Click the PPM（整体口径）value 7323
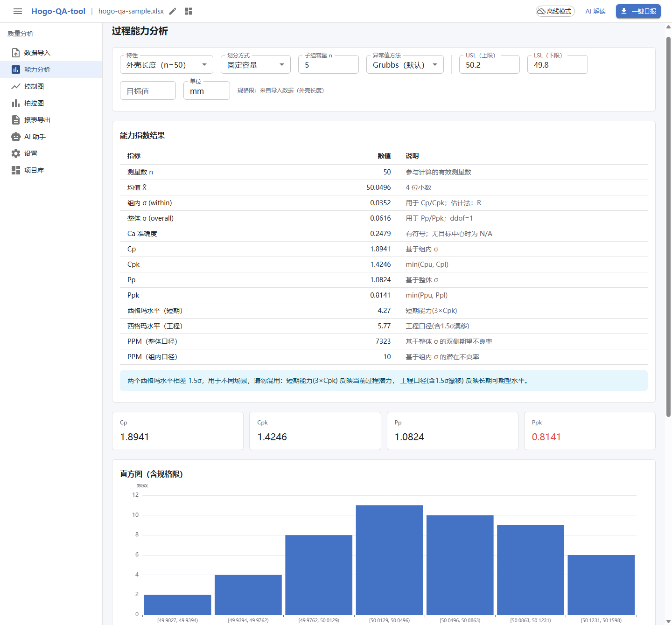The image size is (672, 625). [383, 341]
